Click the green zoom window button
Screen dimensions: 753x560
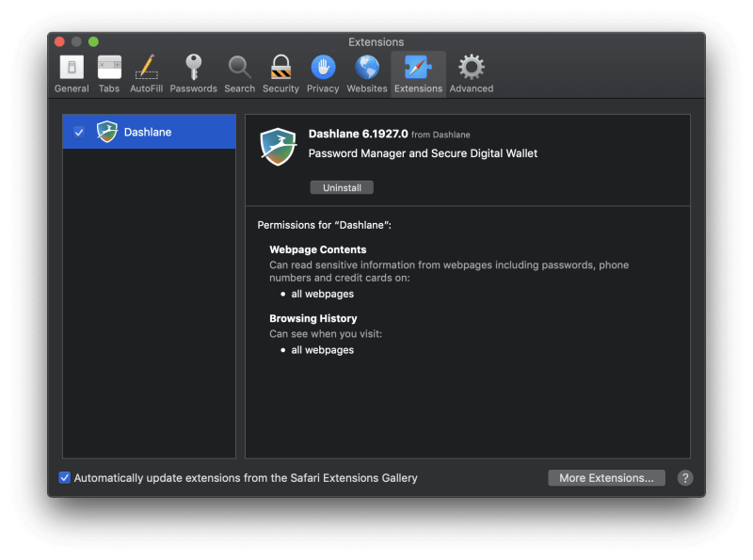point(93,41)
